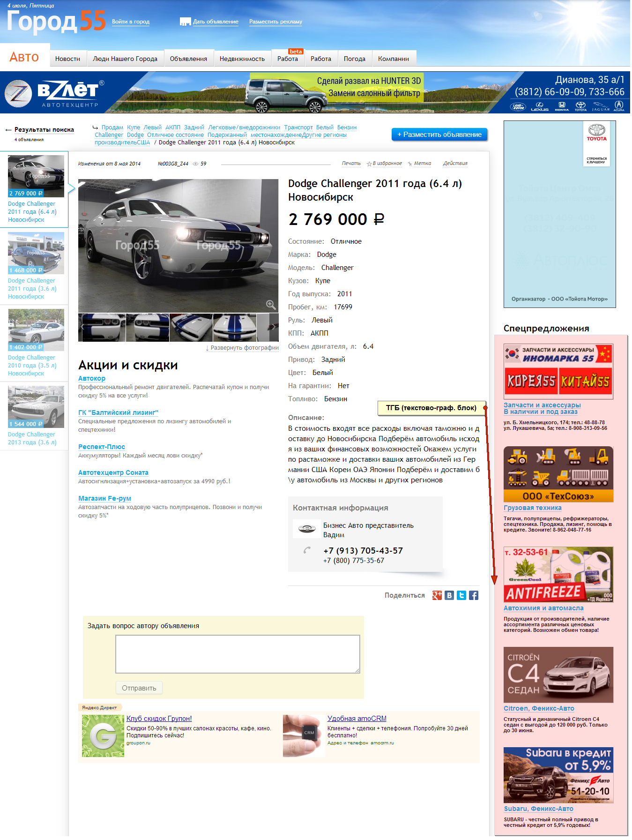Click the Автокор promotion link
This screenshot has width=632, height=840.
click(92, 378)
